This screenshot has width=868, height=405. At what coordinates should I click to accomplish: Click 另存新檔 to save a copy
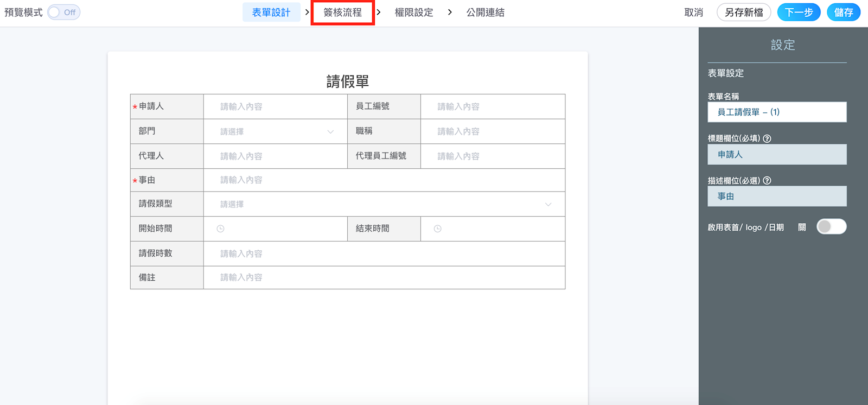pyautogui.click(x=743, y=12)
